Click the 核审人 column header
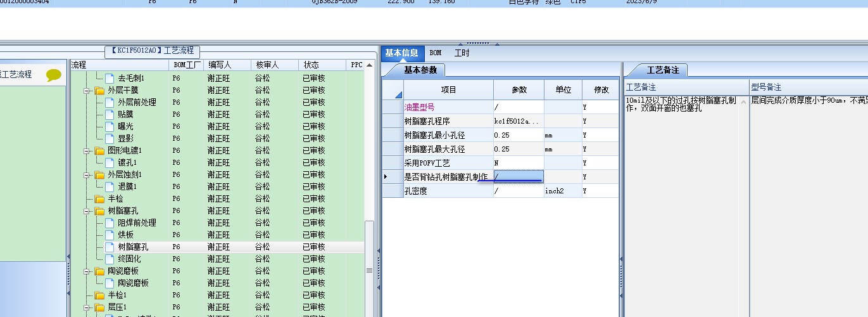This screenshot has width=868, height=317. pyautogui.click(x=274, y=65)
